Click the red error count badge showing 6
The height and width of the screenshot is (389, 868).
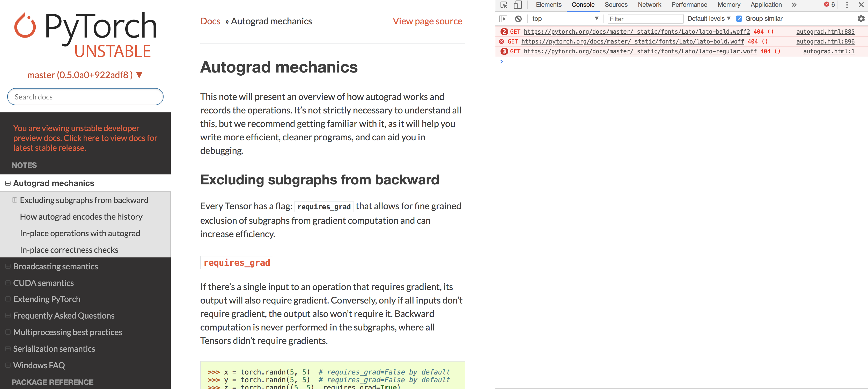[830, 5]
